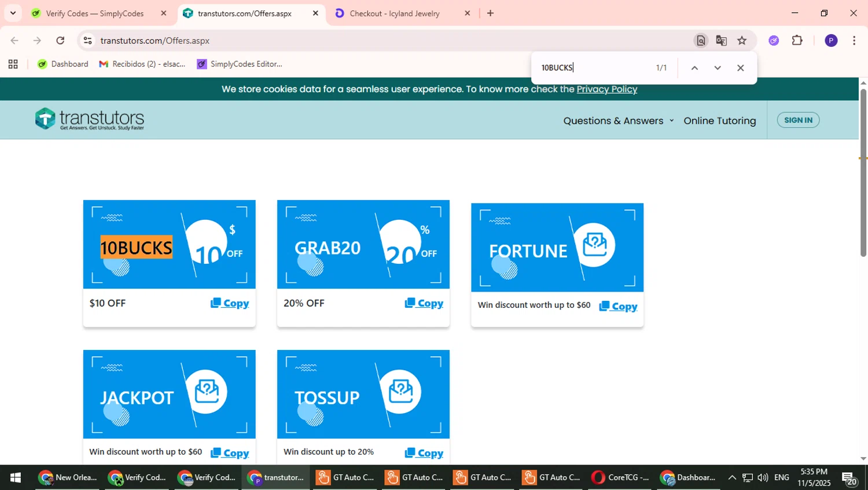The image size is (868, 490).
Task: Click the address bar URL
Action: 155,40
